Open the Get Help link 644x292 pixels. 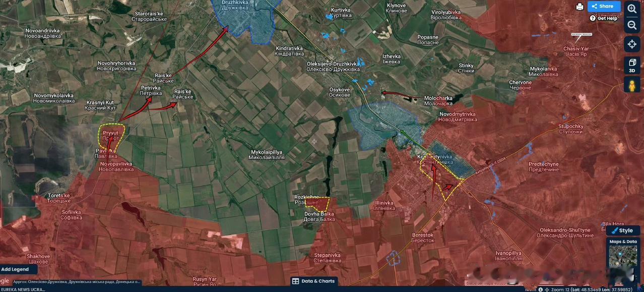604,18
